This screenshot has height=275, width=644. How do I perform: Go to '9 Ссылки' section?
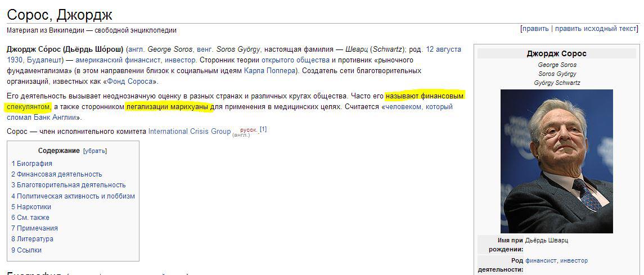(x=26, y=250)
